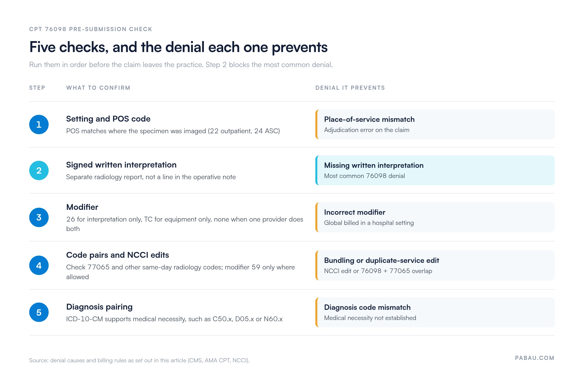Image resolution: width=584 pixels, height=392 pixels.
Task: Select the Modifier step heading
Action: tap(82, 207)
